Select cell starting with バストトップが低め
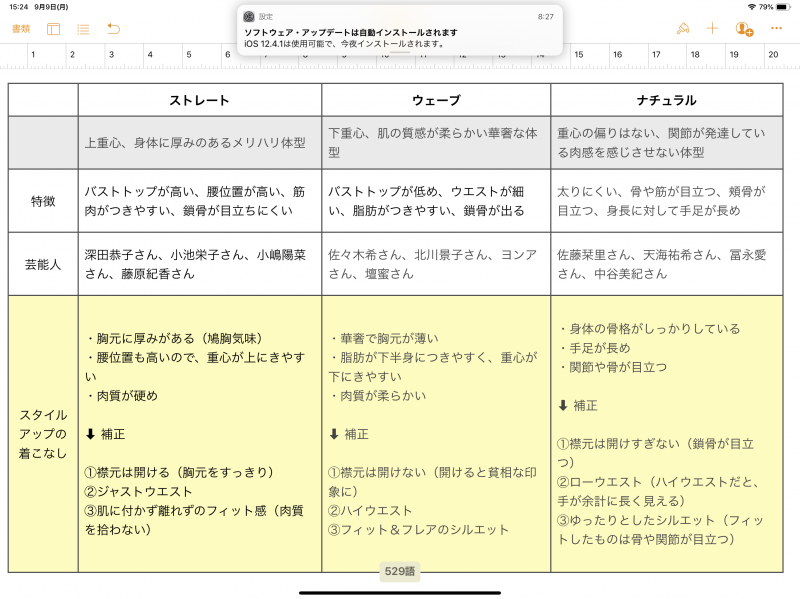Image resolution: width=800 pixels, height=599 pixels. 436,201
